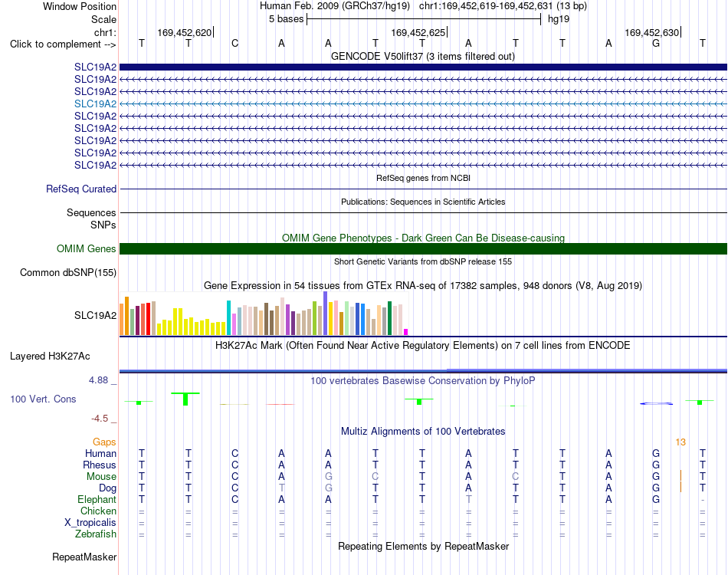
Task: Select the teal GTEx expression bar
Action: [228, 317]
